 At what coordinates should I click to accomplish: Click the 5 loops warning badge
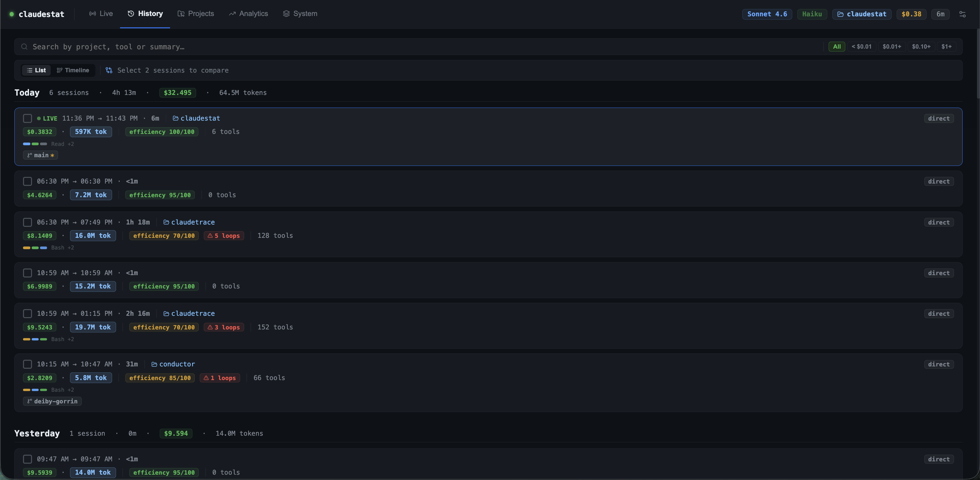click(224, 236)
